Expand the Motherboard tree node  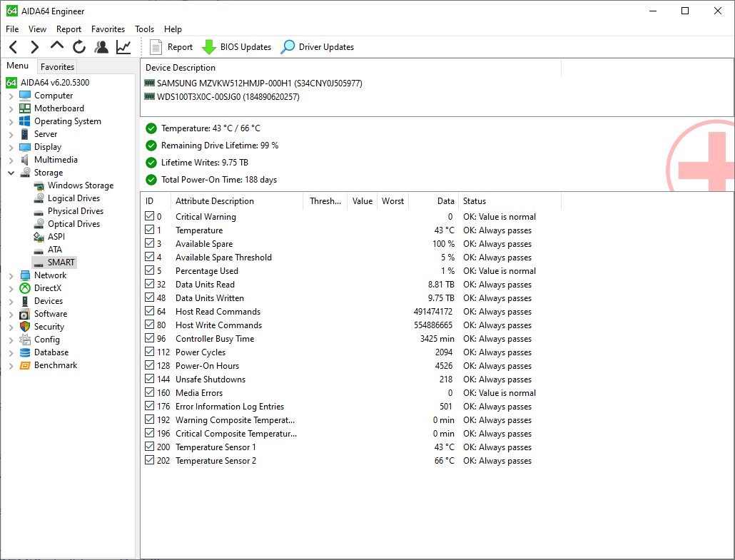(11, 108)
